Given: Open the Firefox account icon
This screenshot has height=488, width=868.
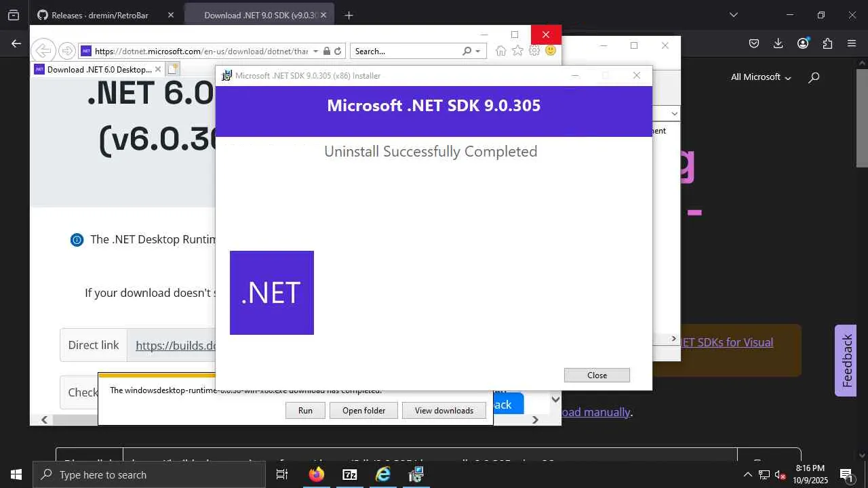Looking at the screenshot, I should (803, 43).
